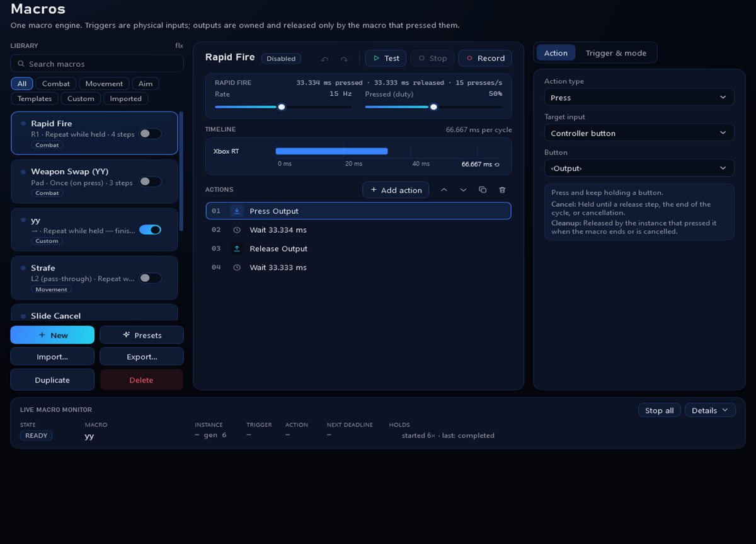Adjust the Rate slider handle

click(x=282, y=107)
